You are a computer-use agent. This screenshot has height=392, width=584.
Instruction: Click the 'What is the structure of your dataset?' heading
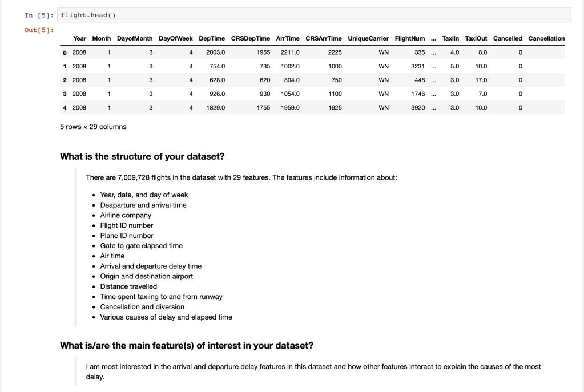(x=146, y=157)
